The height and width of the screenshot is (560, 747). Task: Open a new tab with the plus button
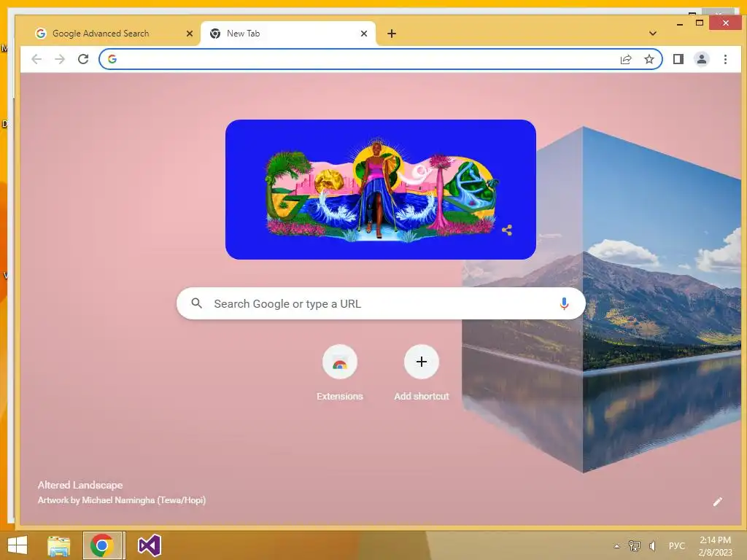(x=391, y=34)
